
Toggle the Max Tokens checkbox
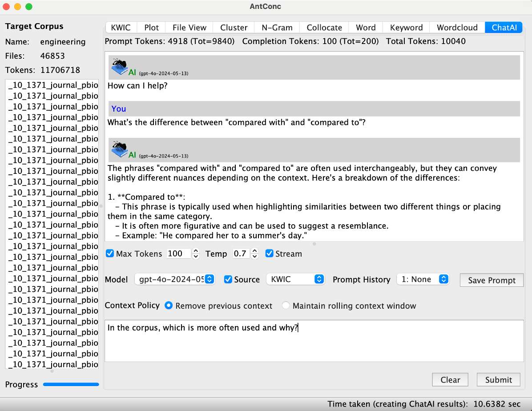point(110,254)
